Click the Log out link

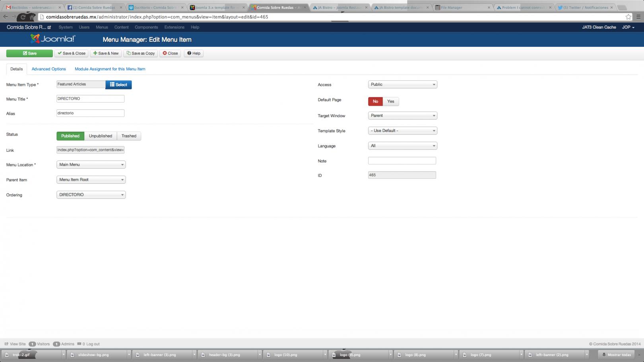tap(93, 344)
